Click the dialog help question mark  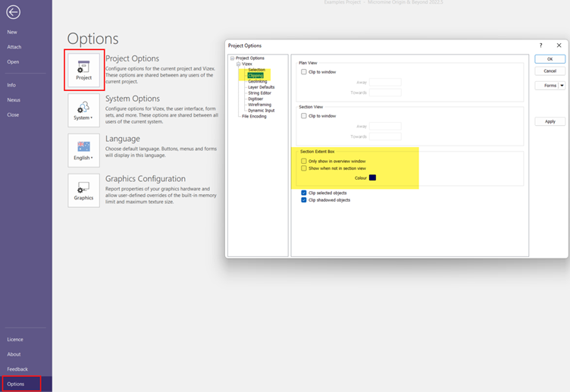[540, 45]
